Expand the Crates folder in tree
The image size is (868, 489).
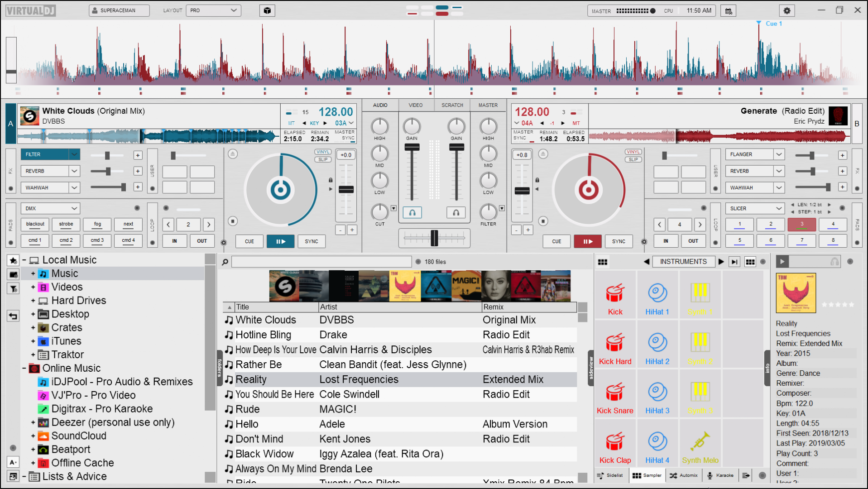point(33,328)
